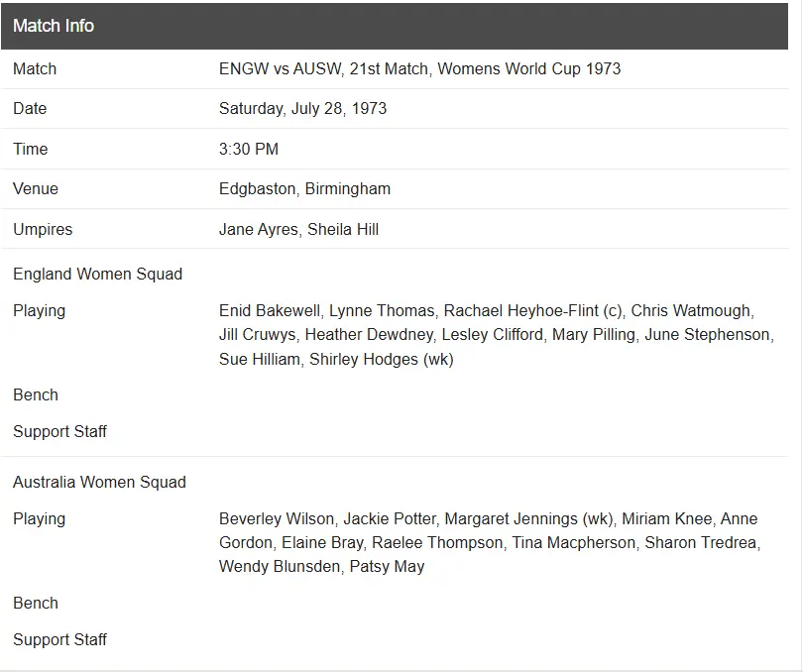Viewport: 803px width, 672px height.
Task: Click Patsy May in Australia's playing list
Action: coord(387,566)
